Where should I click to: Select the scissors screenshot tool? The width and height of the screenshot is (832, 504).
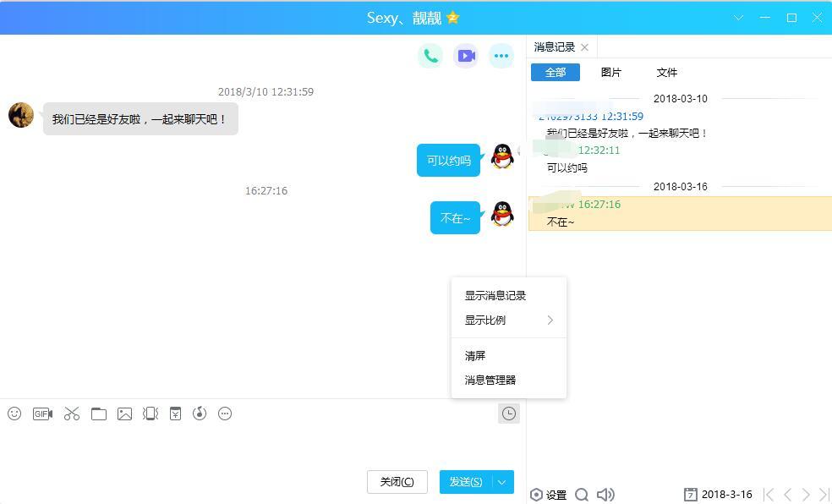(72, 414)
